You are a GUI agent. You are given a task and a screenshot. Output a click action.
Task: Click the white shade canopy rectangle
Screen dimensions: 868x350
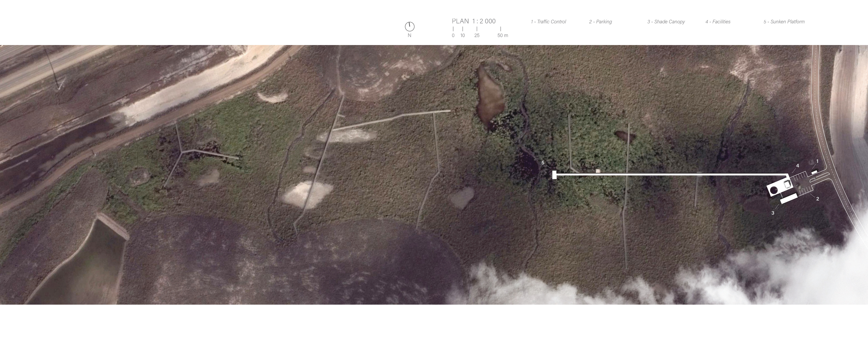point(788,199)
